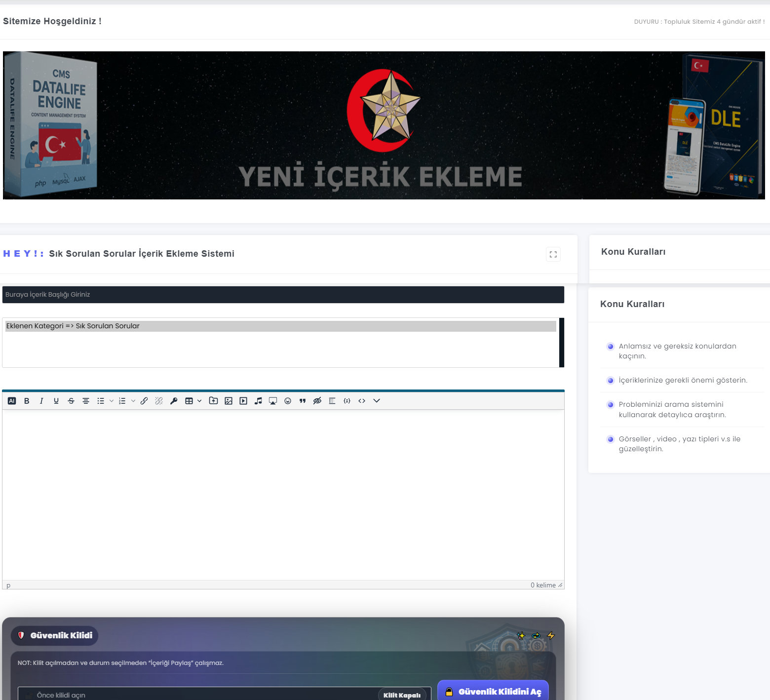Toggle bold formatting in the editor
770x700 pixels.
tap(27, 401)
